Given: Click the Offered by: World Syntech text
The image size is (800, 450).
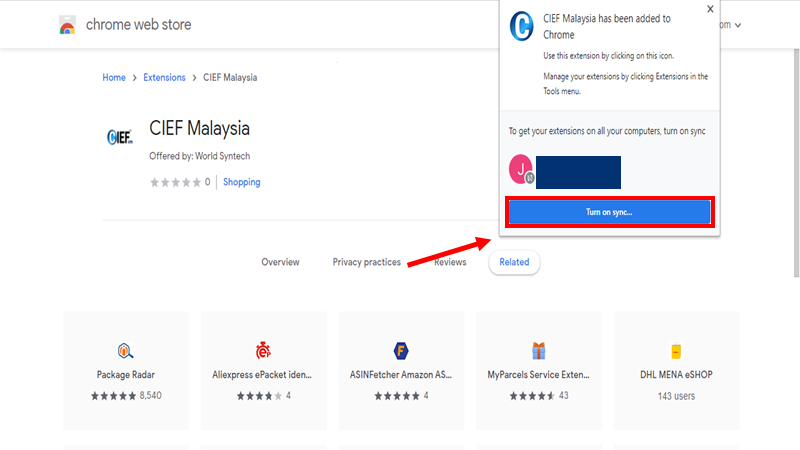Looking at the screenshot, I should click(199, 156).
